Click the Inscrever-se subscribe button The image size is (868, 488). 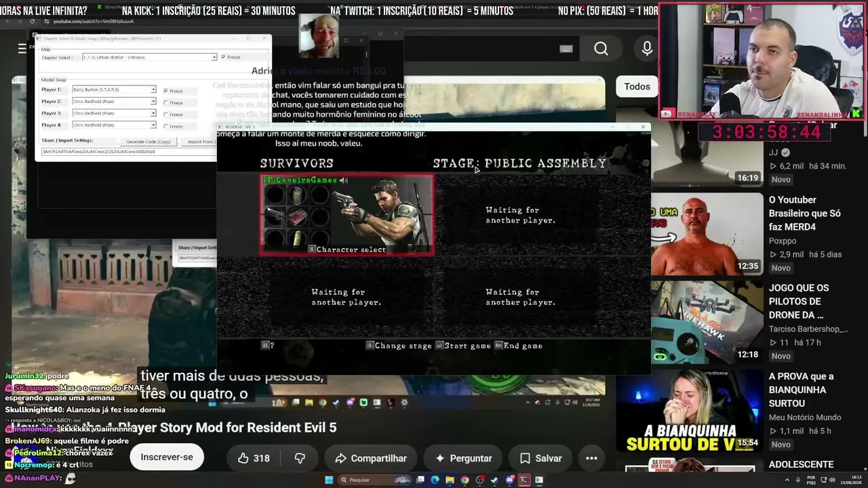pos(167,457)
